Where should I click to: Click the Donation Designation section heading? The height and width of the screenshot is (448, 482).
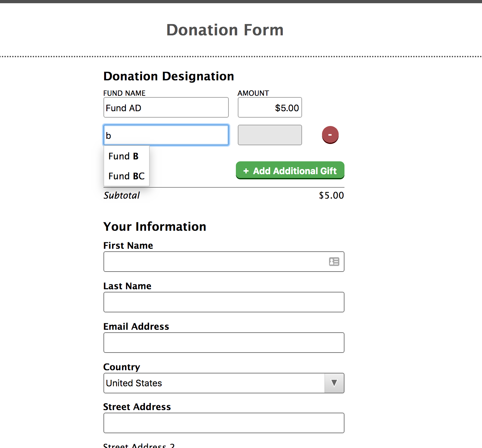click(169, 76)
